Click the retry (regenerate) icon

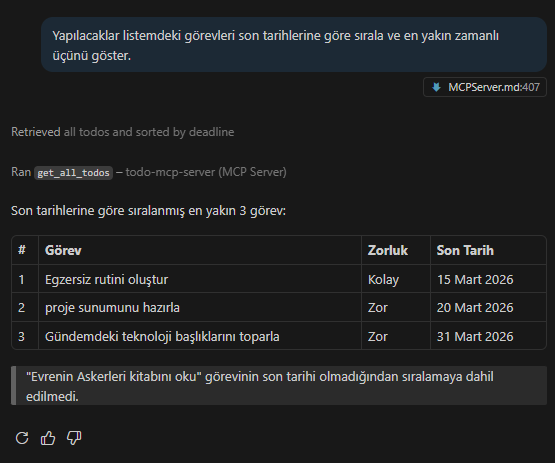[22, 438]
